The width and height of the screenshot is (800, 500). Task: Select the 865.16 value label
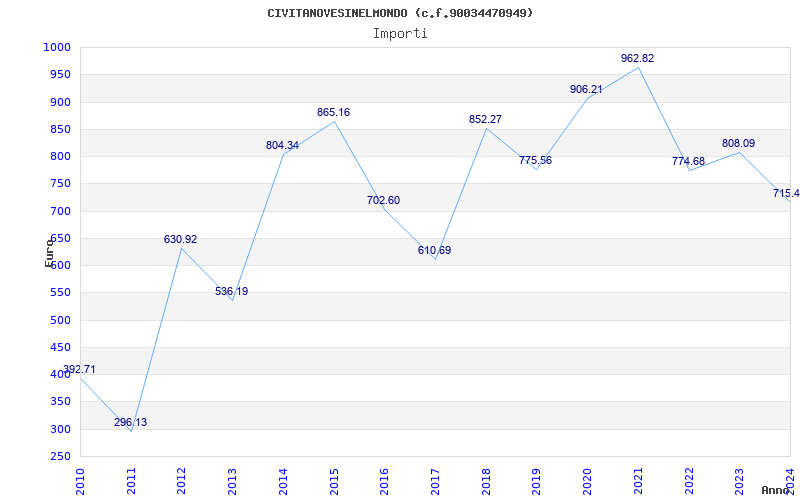(x=333, y=112)
